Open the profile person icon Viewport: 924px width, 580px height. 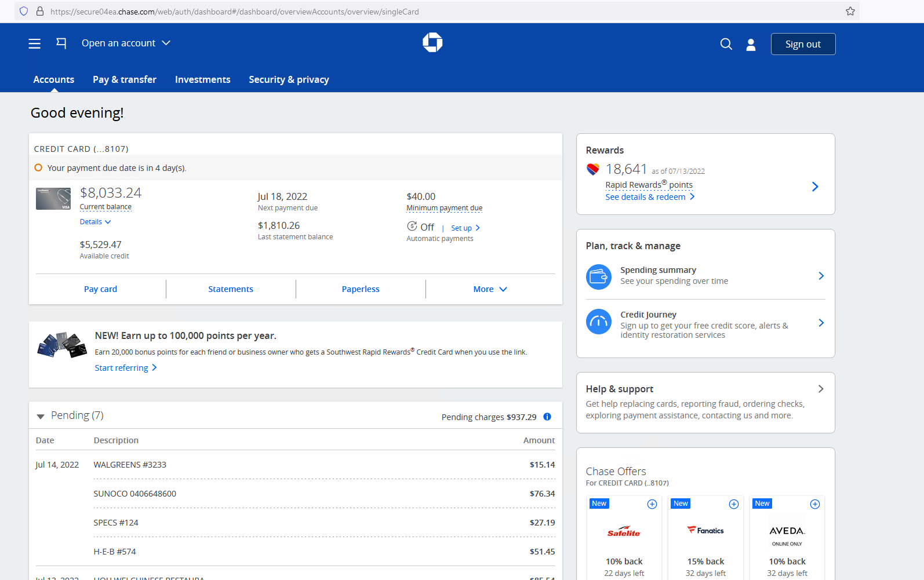coord(751,45)
